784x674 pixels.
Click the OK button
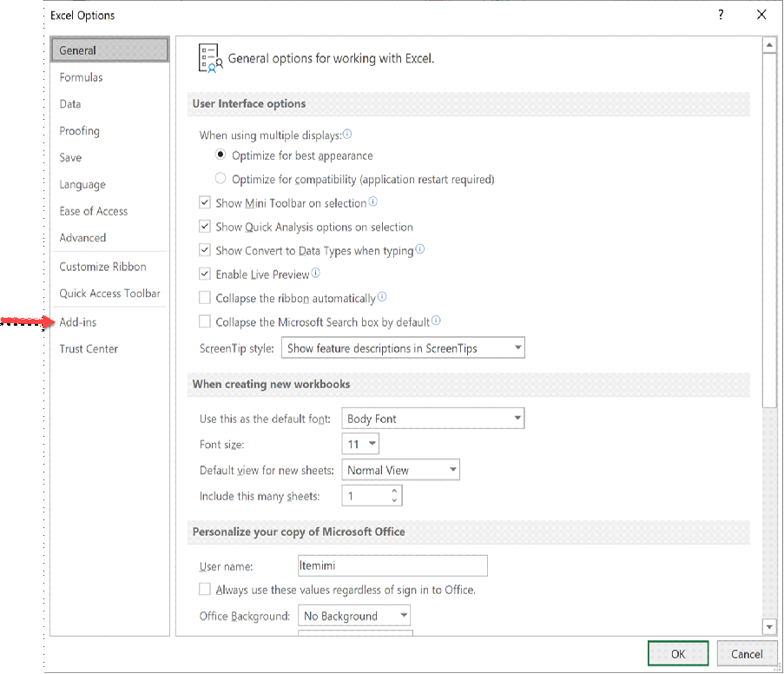[x=678, y=654]
